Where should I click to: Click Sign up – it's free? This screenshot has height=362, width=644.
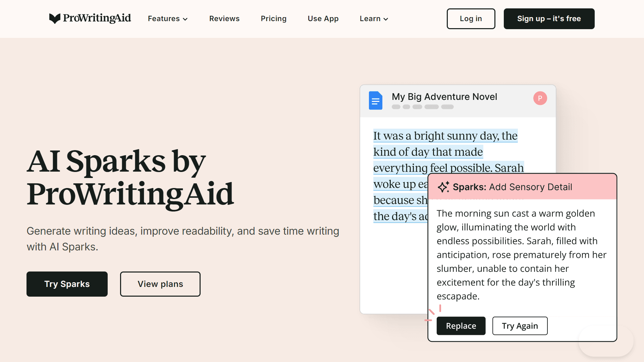pyautogui.click(x=549, y=19)
